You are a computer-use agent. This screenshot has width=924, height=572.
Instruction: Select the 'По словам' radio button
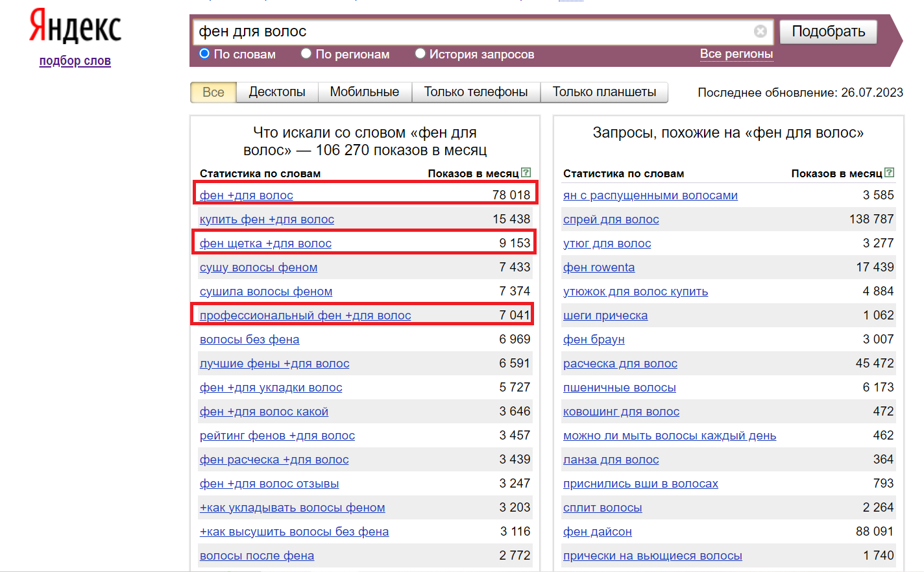pos(204,54)
